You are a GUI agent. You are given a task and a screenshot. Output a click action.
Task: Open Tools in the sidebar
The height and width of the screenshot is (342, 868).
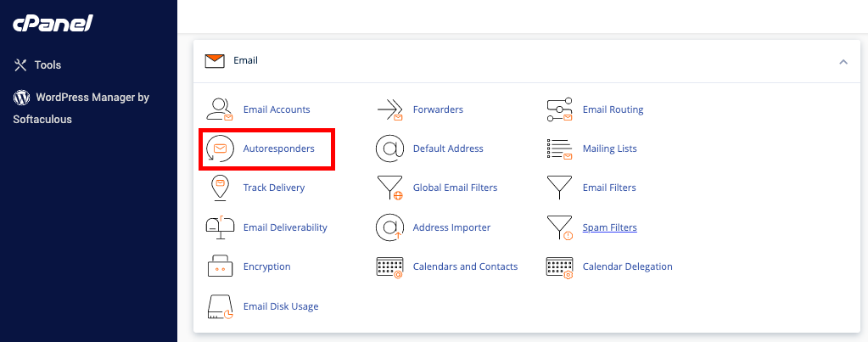(x=48, y=64)
